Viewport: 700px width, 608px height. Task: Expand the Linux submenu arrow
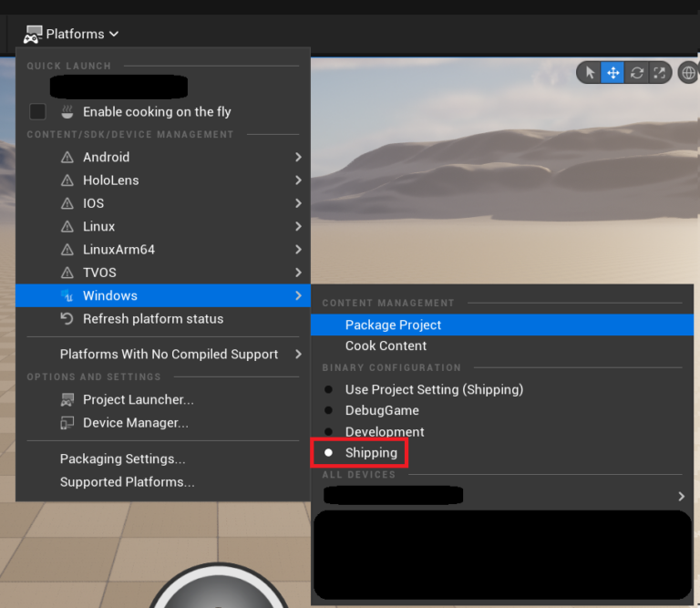[x=298, y=226]
